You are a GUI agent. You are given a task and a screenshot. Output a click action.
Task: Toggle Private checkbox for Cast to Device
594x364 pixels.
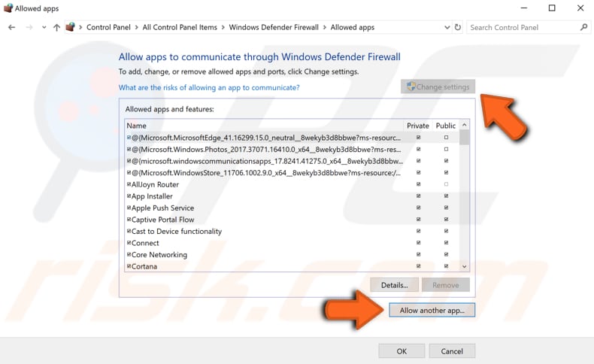point(419,231)
